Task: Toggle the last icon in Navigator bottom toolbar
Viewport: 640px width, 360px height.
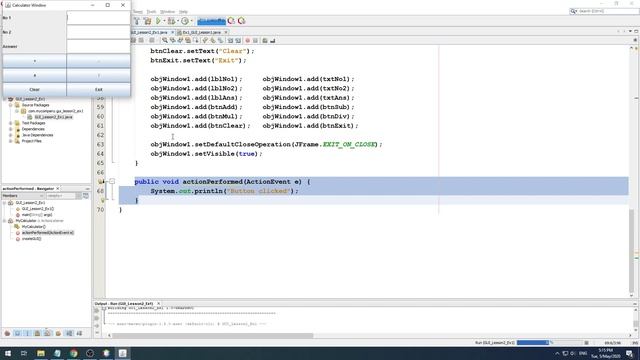Action: point(79,333)
